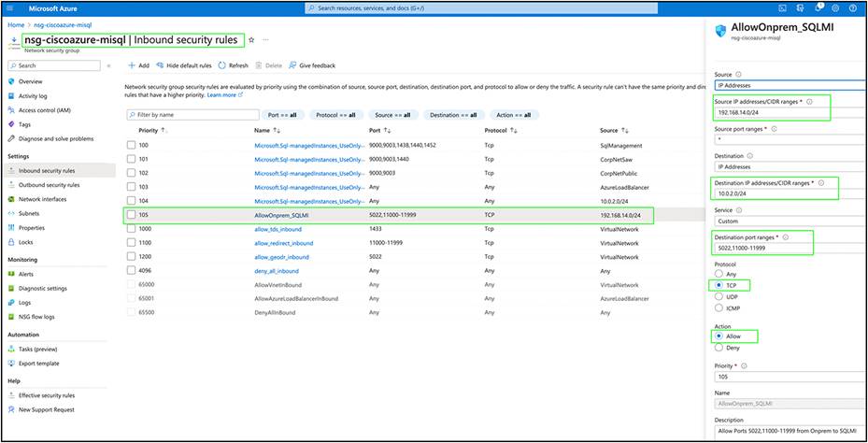
Task: Open Activity log in the left menu
Action: pyautogui.click(x=33, y=96)
